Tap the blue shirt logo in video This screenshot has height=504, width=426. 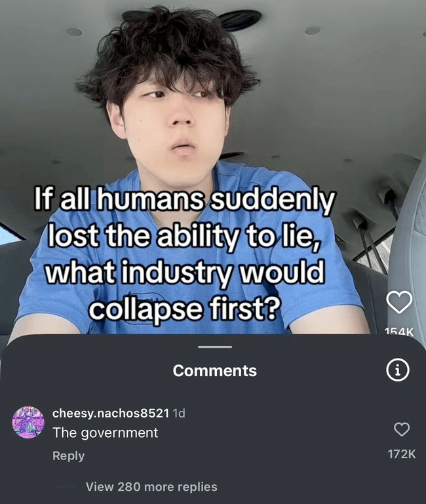pos(145,299)
